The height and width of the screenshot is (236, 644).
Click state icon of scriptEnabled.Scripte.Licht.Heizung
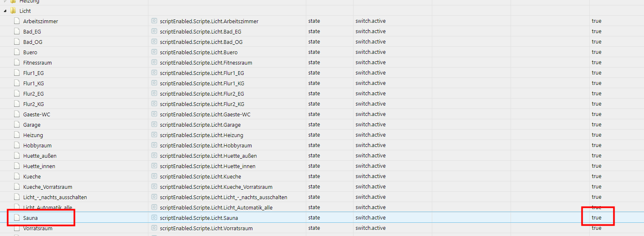[x=155, y=135]
